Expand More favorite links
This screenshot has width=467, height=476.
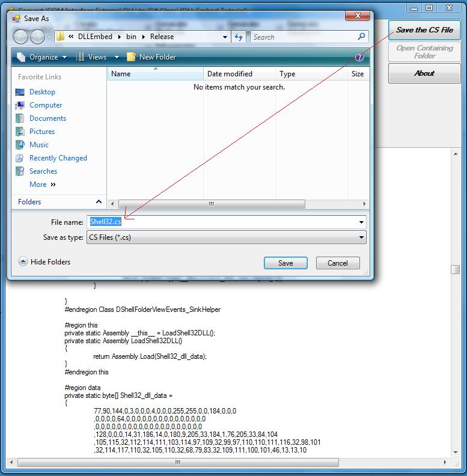(43, 185)
